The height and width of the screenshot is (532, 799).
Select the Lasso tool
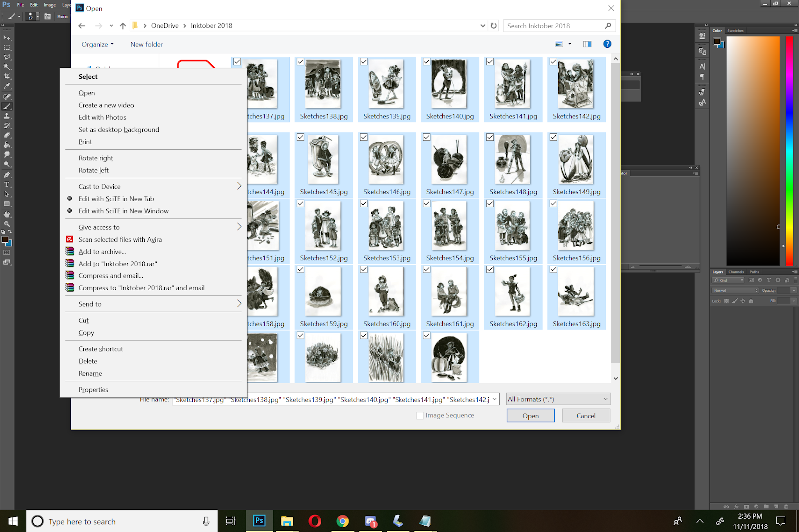(x=7, y=57)
